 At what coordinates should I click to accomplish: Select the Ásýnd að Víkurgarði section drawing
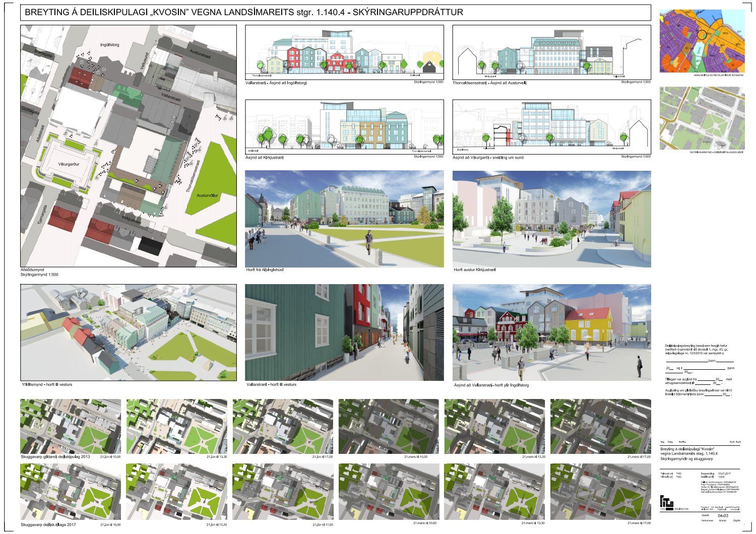[x=551, y=126]
